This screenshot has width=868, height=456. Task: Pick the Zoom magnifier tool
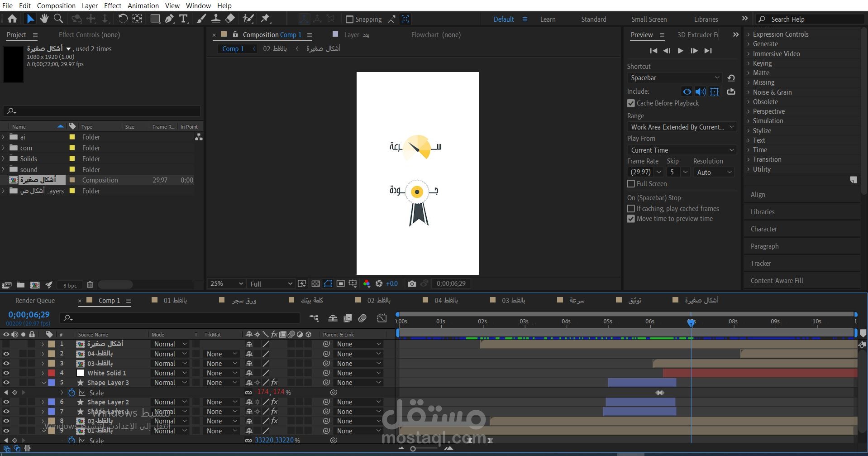tap(58, 19)
